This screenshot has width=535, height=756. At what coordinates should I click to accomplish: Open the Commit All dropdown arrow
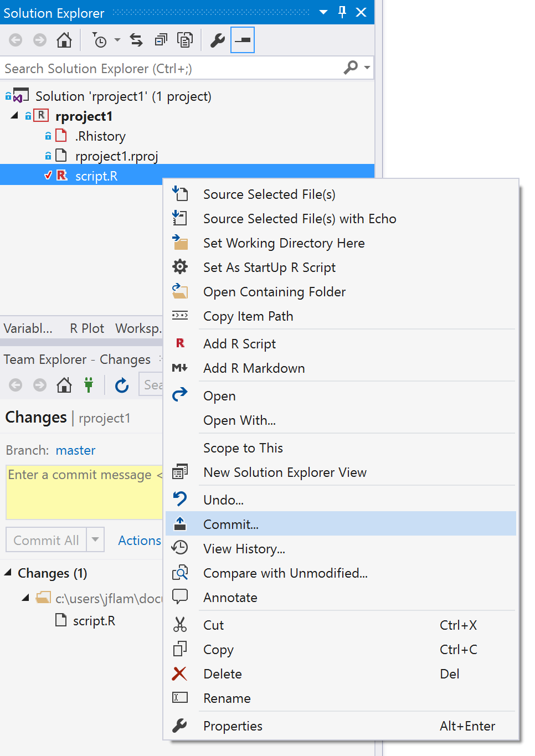(95, 540)
